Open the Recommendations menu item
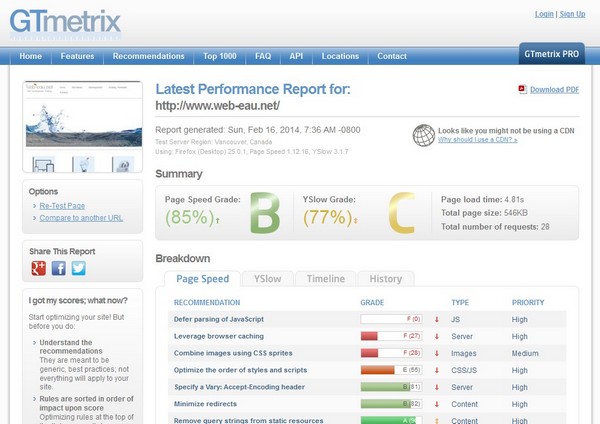 [x=148, y=56]
